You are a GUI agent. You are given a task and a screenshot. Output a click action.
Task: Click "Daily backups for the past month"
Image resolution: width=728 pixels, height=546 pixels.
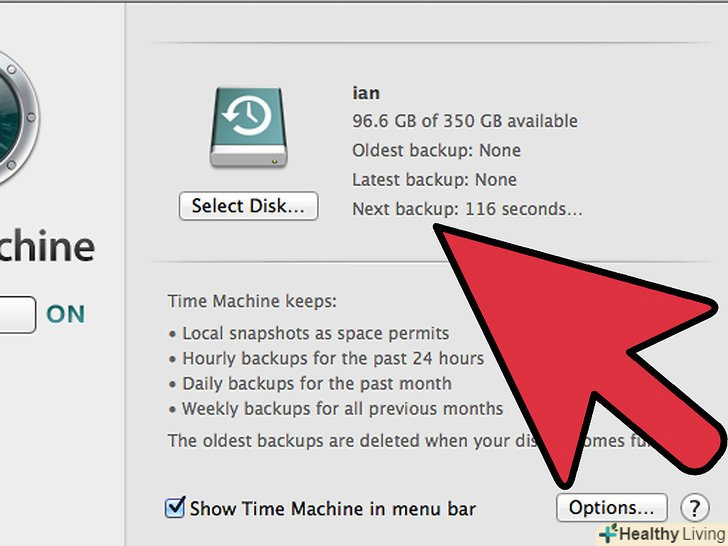click(x=316, y=383)
